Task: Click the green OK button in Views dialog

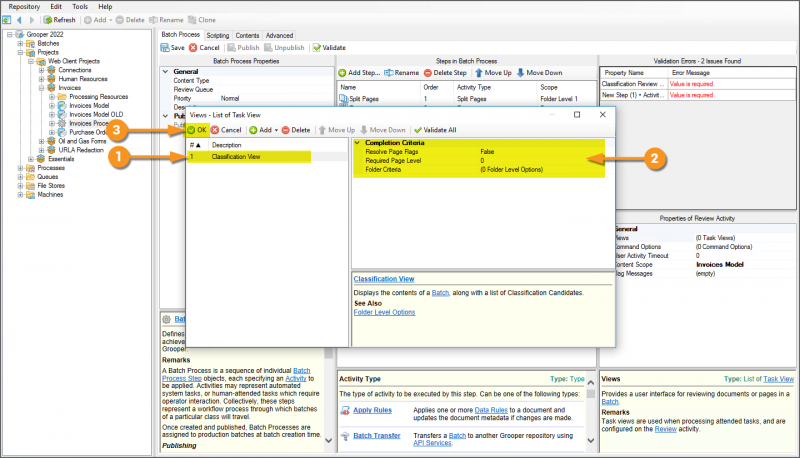Action: point(196,130)
